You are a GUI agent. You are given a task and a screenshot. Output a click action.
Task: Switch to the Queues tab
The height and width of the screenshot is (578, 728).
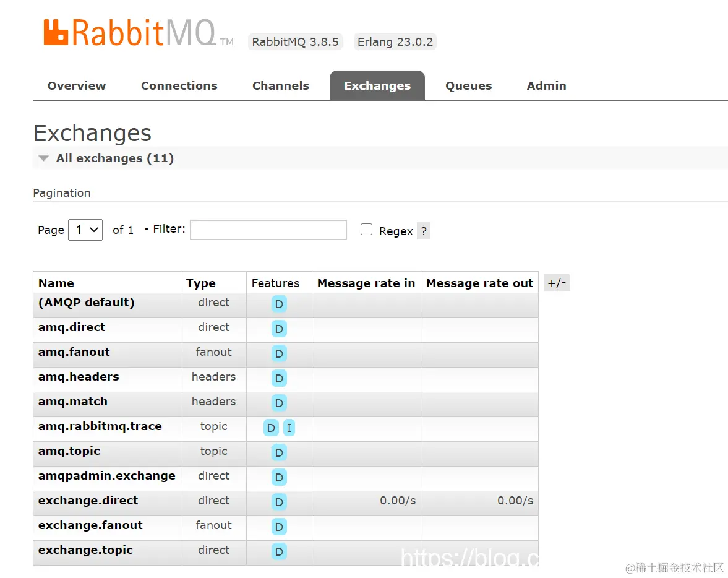[x=468, y=86]
